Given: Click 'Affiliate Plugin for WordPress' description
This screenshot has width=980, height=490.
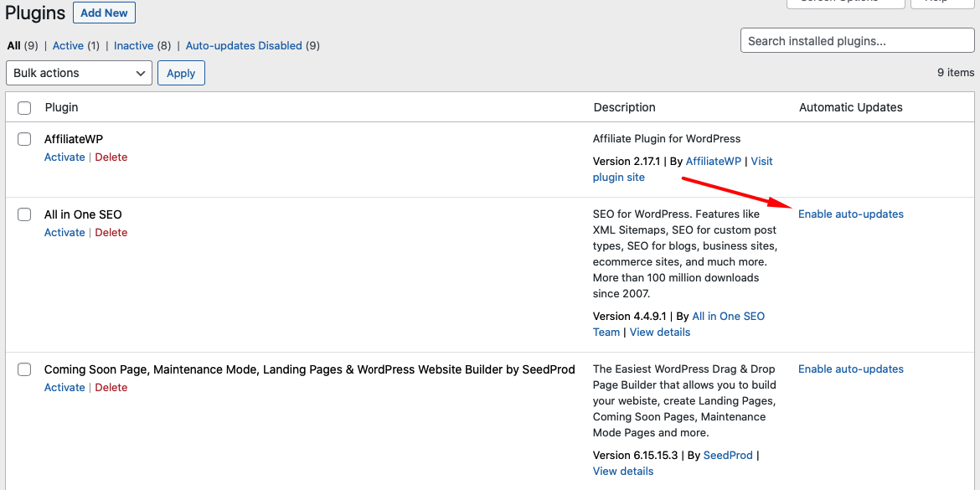Looking at the screenshot, I should [666, 138].
